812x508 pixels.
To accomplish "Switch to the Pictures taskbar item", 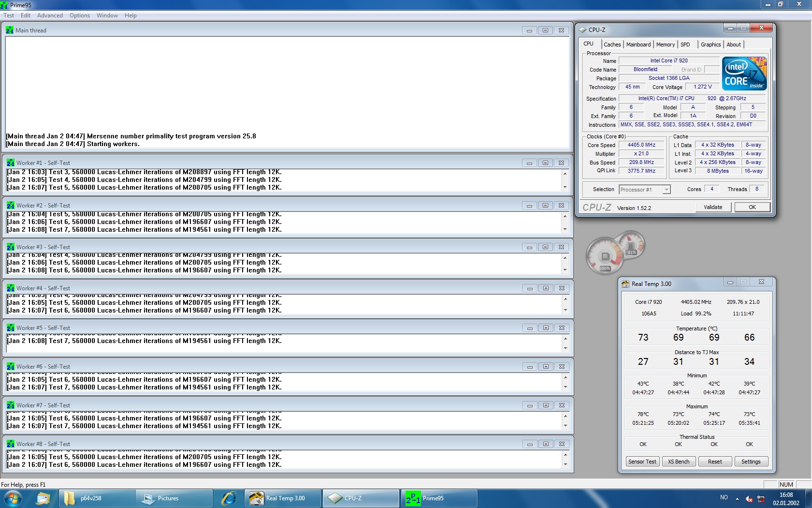I will pyautogui.click(x=174, y=498).
